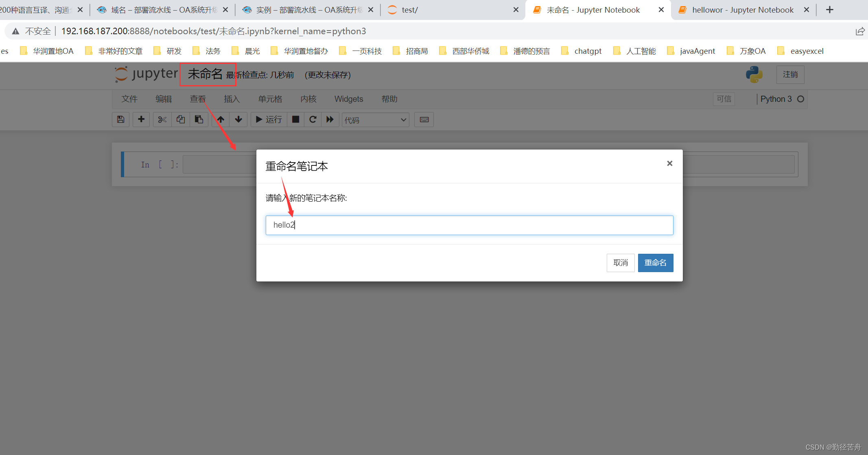Viewport: 868px width, 455px height.
Task: Open the easyexcel bookmark folder
Action: 800,51
